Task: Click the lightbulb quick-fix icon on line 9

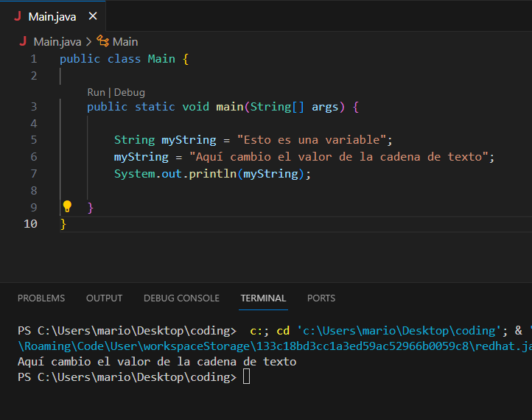Action: tap(67, 206)
